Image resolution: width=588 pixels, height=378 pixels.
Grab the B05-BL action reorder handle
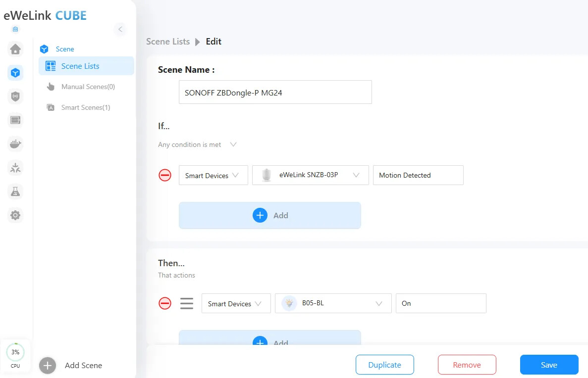pos(187,303)
